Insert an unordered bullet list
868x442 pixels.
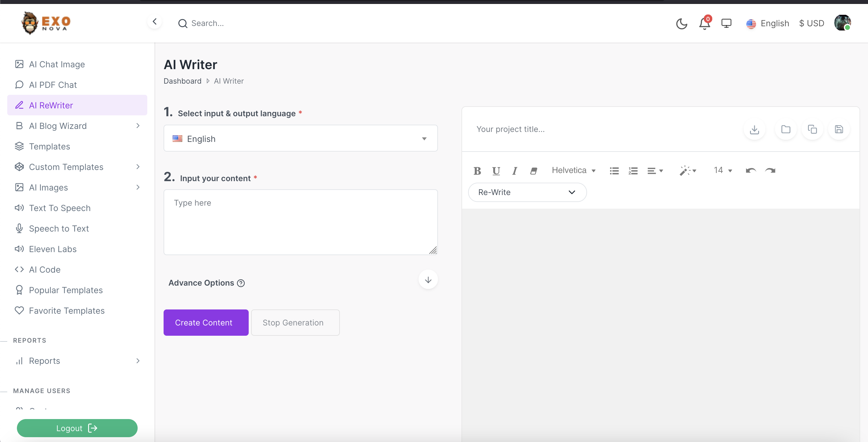[614, 171]
